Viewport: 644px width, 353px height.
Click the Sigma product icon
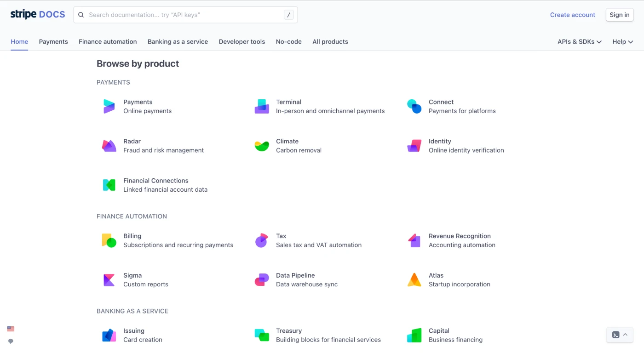click(109, 280)
